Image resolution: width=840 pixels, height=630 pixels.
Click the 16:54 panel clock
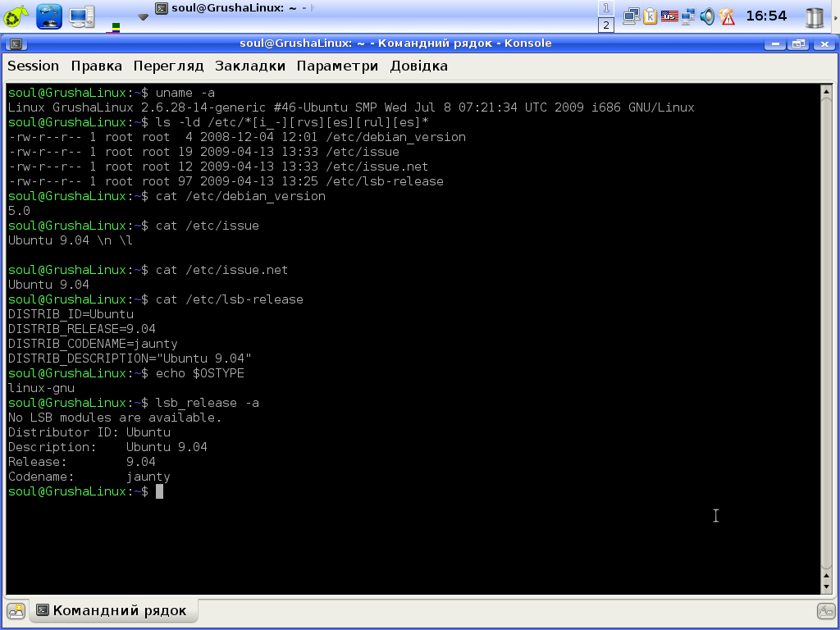pos(766,16)
